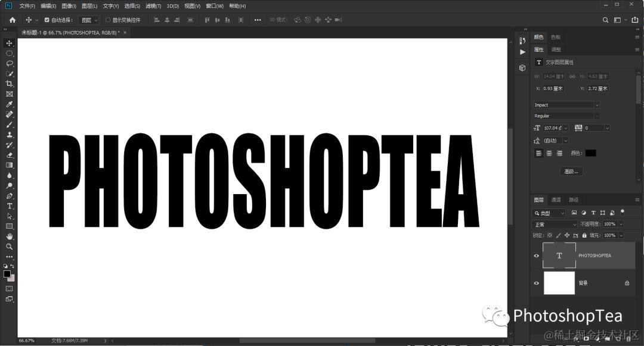Open the Window menu
The height and width of the screenshot is (346, 644).
215,6
